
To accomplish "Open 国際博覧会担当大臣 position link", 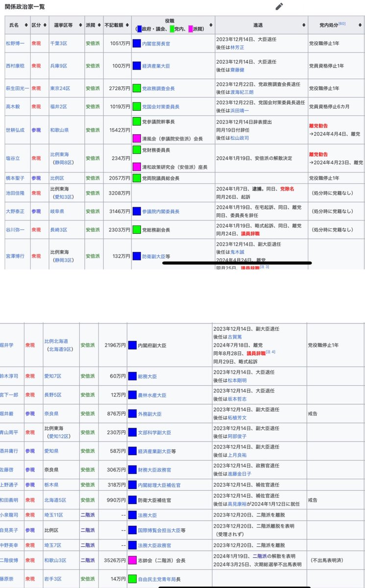I will (x=159, y=530).
